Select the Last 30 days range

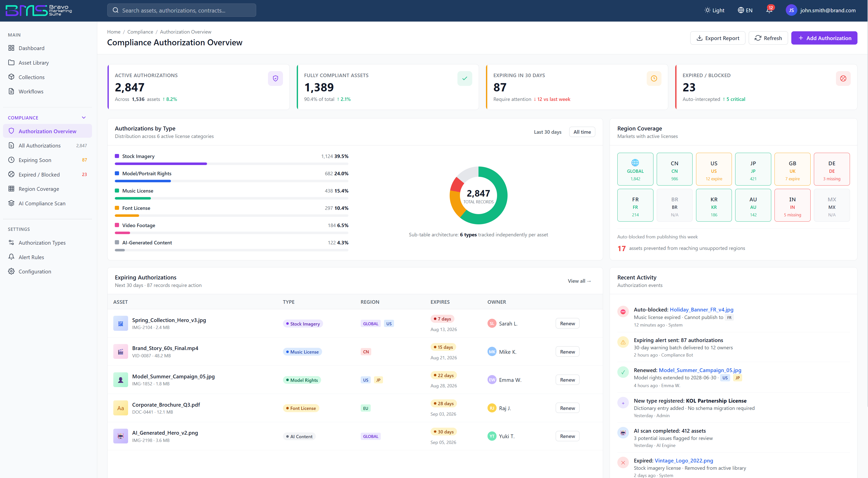pos(548,132)
